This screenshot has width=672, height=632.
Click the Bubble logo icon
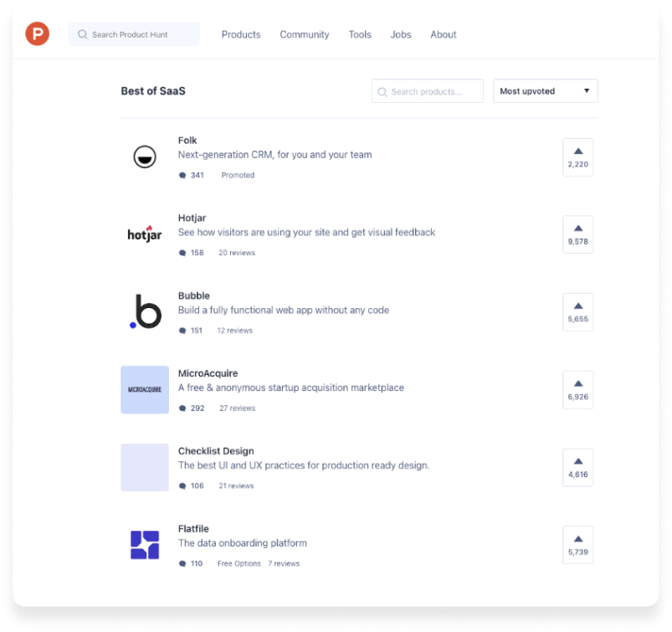145,311
